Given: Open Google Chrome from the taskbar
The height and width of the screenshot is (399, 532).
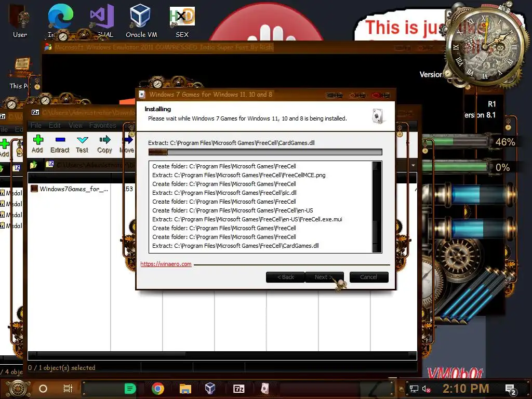Looking at the screenshot, I should click(158, 389).
